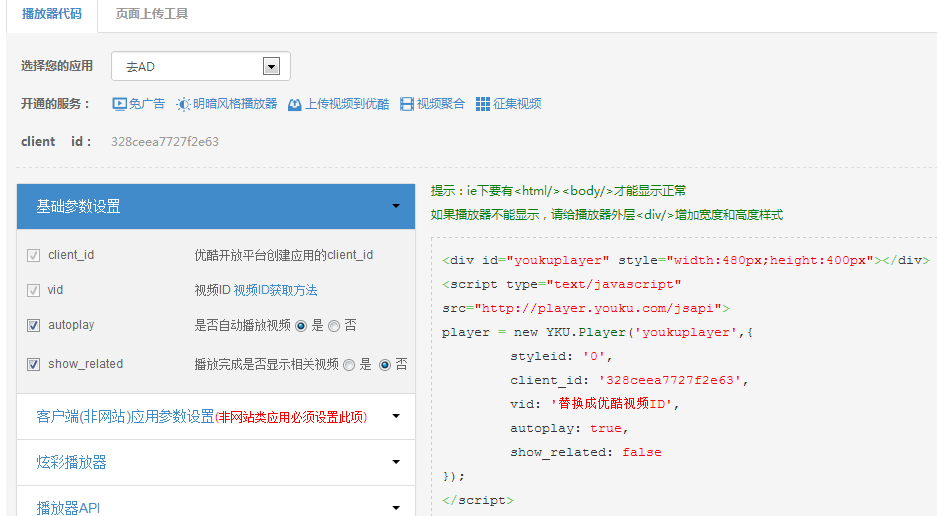Image resolution: width=937 pixels, height=516 pixels.
Task: Click the 征集视频 grid icon
Action: click(483, 104)
